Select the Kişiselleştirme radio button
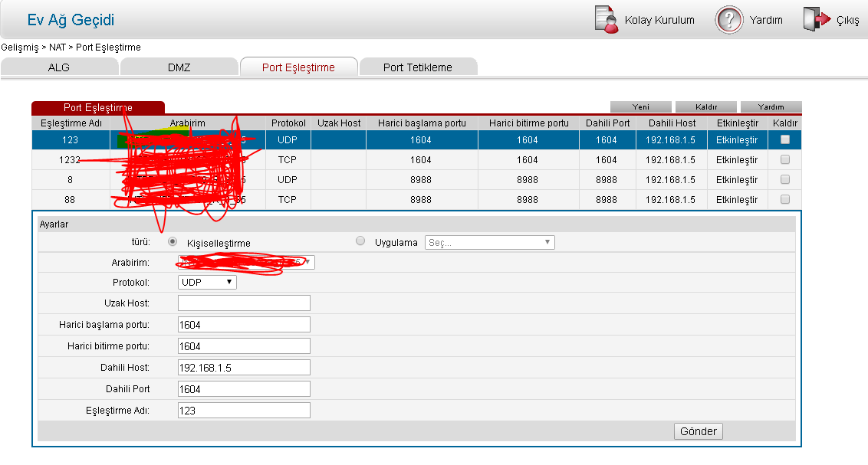Viewport: 868px width, 465px height. pyautogui.click(x=173, y=241)
